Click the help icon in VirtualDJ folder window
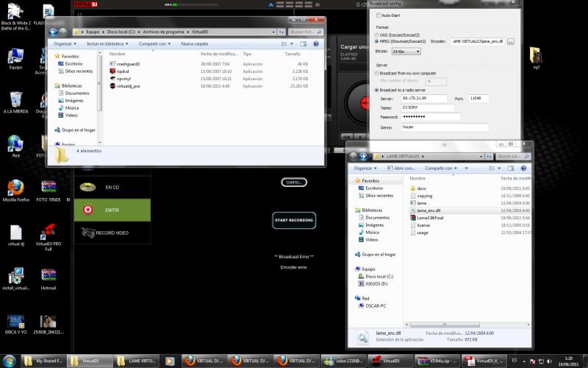Screen dimensions: 588x368 click(316, 44)
